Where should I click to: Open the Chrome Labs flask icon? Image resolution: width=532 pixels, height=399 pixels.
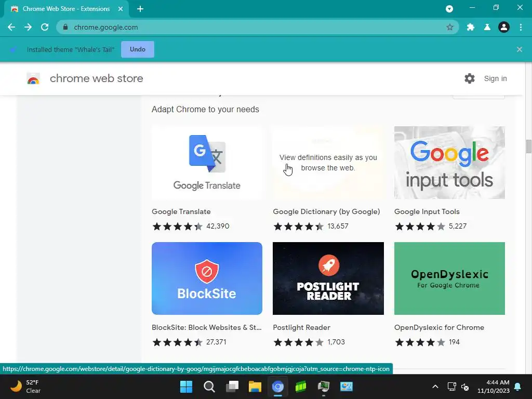click(x=487, y=27)
